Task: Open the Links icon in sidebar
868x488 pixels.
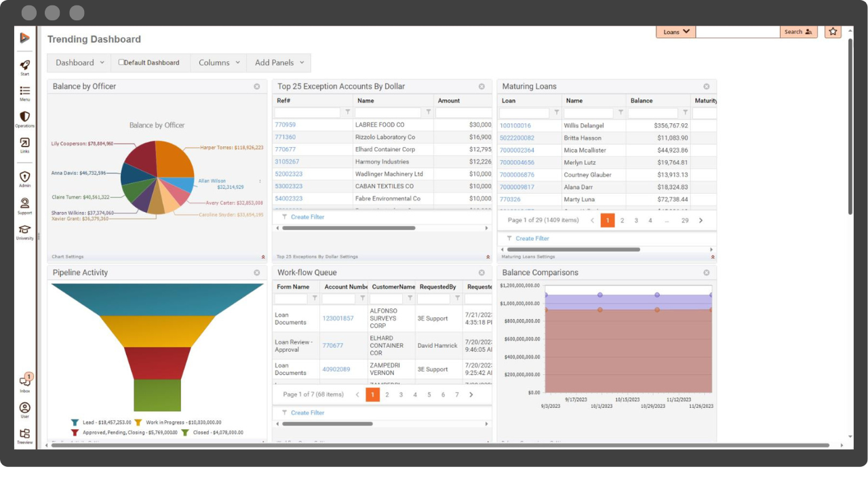Action: click(24, 144)
